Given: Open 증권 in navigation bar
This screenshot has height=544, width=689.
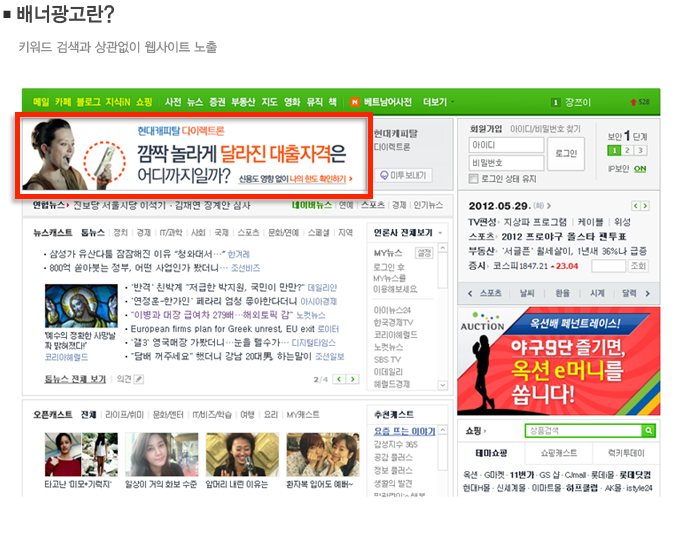Looking at the screenshot, I should tap(217, 102).
